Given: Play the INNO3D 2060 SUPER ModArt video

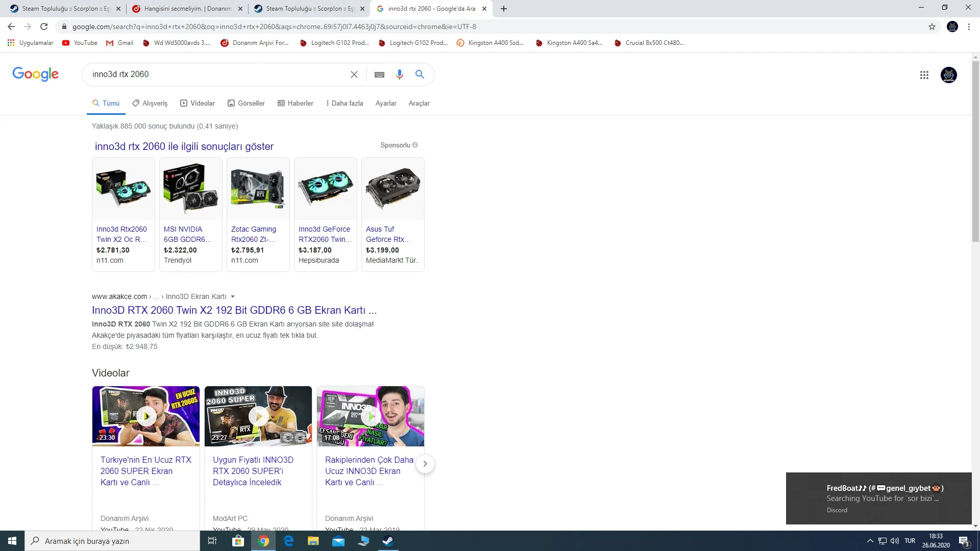Looking at the screenshot, I should 258,416.
